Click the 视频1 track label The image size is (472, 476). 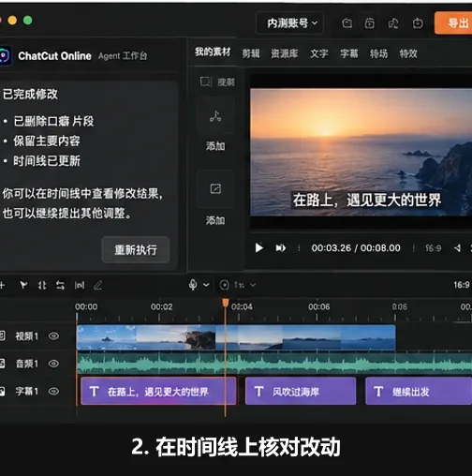tap(27, 336)
